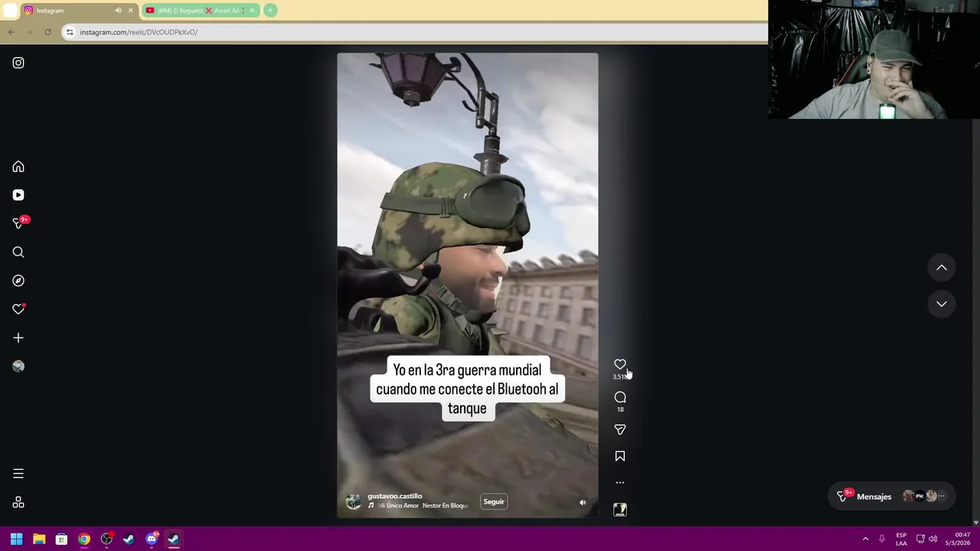Open Chrome from the taskbar

(84, 540)
